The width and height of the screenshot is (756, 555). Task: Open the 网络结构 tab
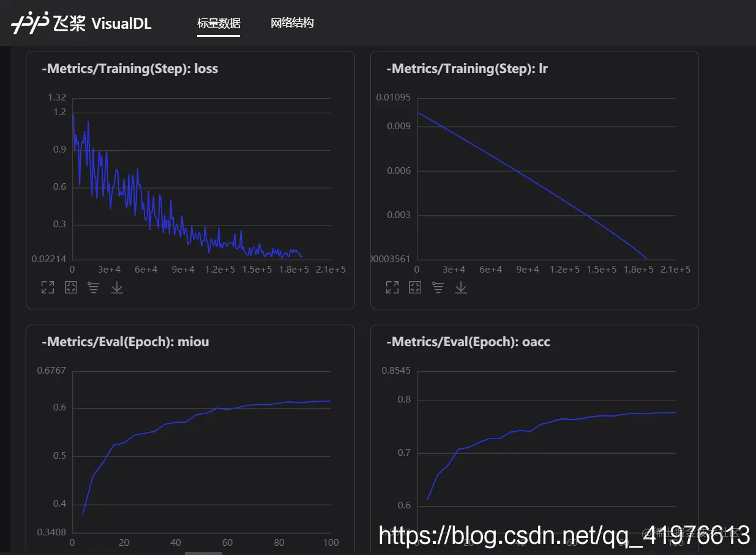pos(292,23)
